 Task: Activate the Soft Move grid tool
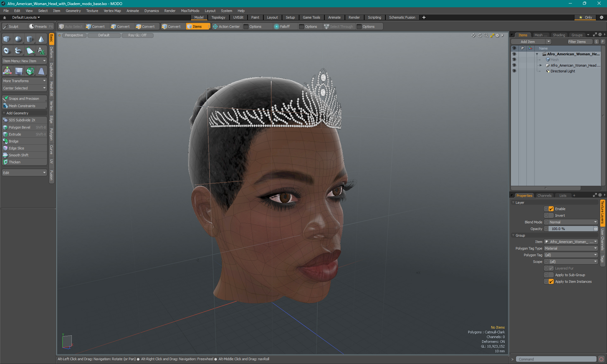[x=19, y=71]
